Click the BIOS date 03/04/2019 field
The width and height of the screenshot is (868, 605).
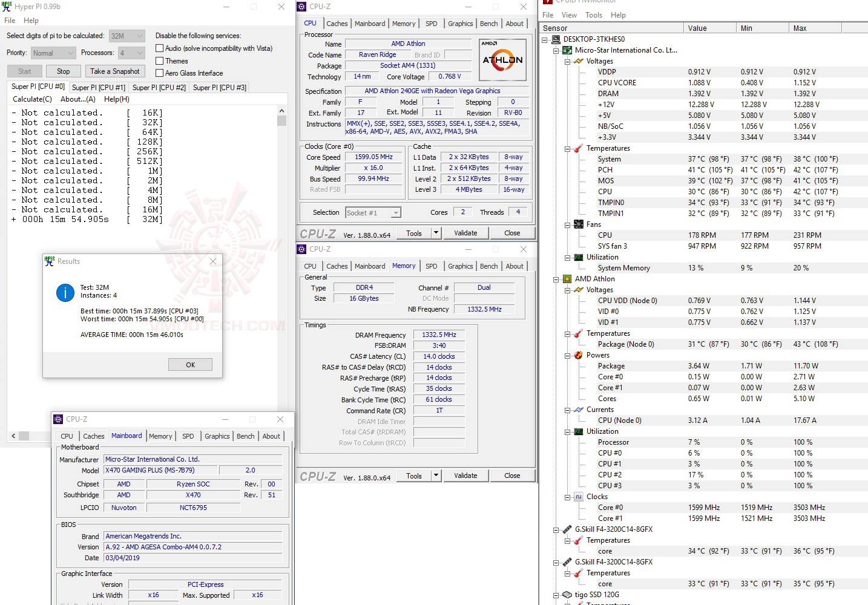(x=193, y=558)
